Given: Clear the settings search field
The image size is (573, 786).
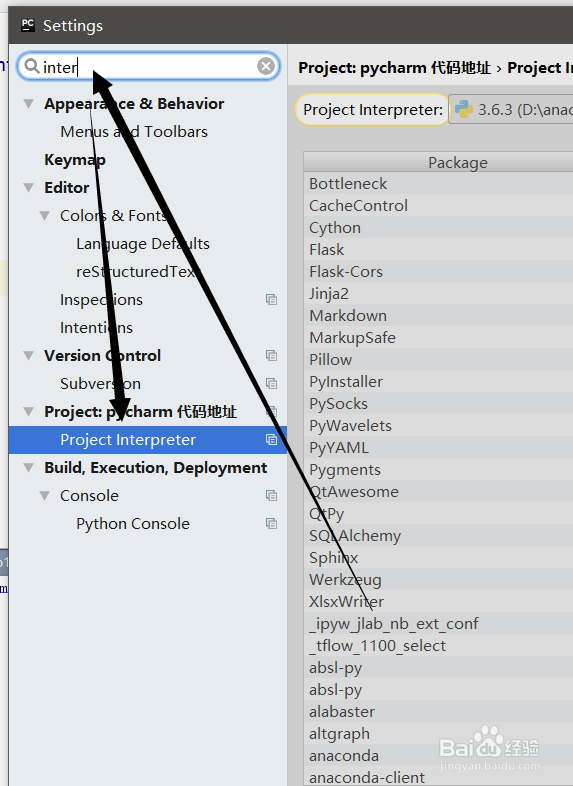Looking at the screenshot, I should coord(266,66).
